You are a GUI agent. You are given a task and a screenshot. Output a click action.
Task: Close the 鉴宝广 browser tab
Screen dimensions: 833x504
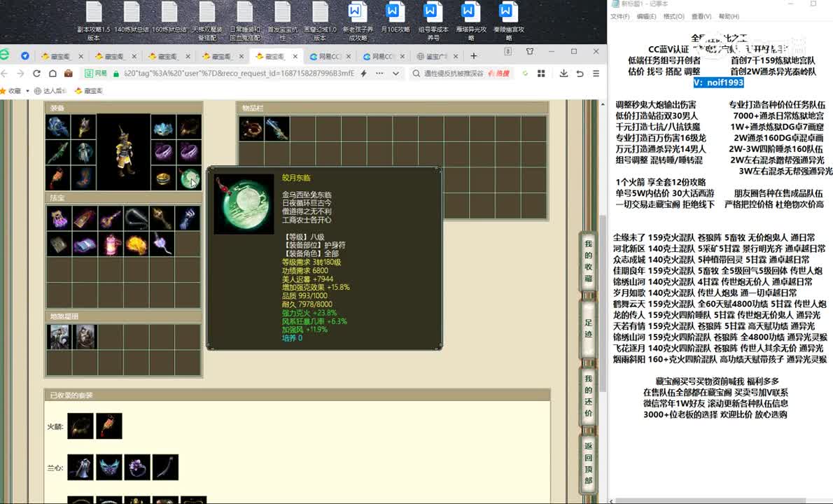(x=456, y=56)
